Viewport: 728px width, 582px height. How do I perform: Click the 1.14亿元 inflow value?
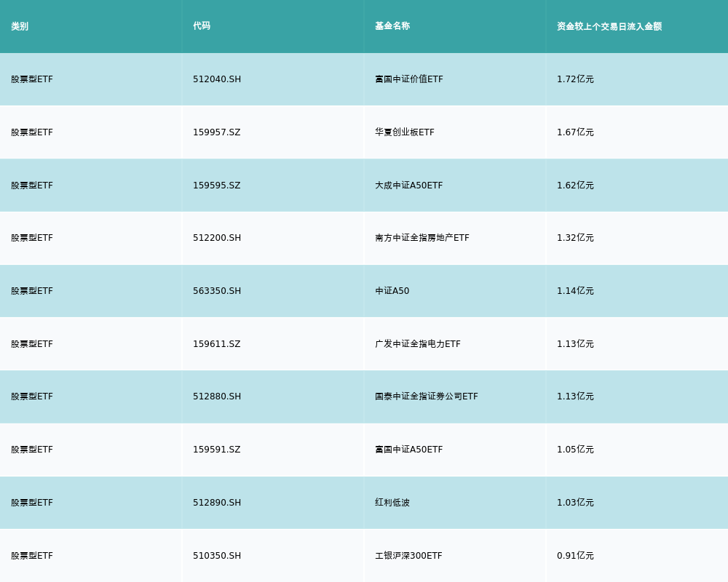(x=575, y=291)
